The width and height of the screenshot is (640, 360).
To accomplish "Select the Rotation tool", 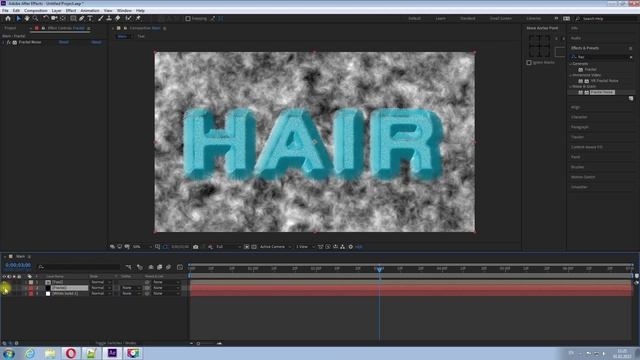I will click(x=46, y=18).
